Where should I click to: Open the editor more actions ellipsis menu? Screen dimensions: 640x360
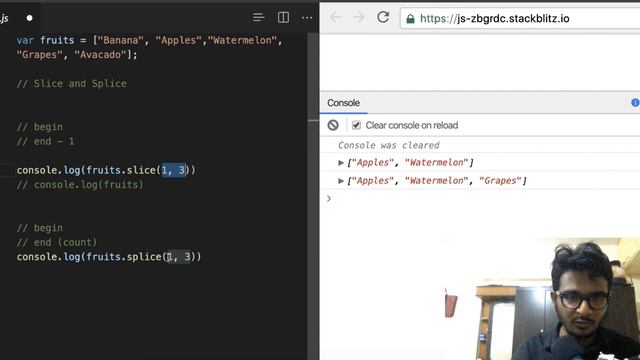pyautogui.click(x=307, y=18)
